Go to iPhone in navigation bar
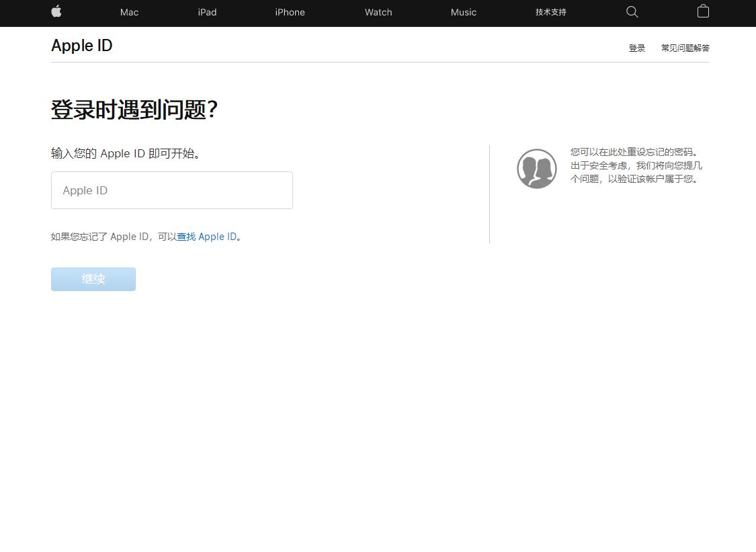Screen dimensions: 756x552 tap(290, 13)
